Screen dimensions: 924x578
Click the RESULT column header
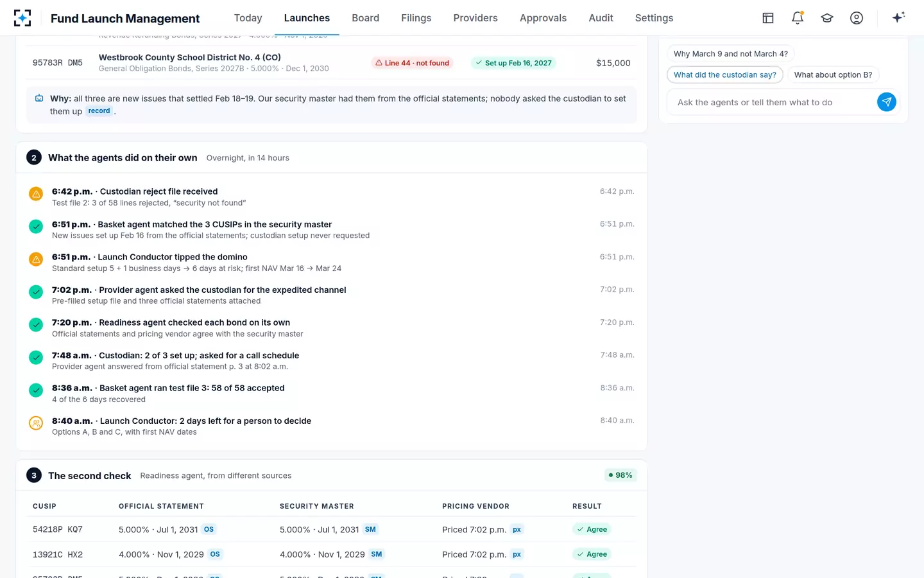pos(587,506)
